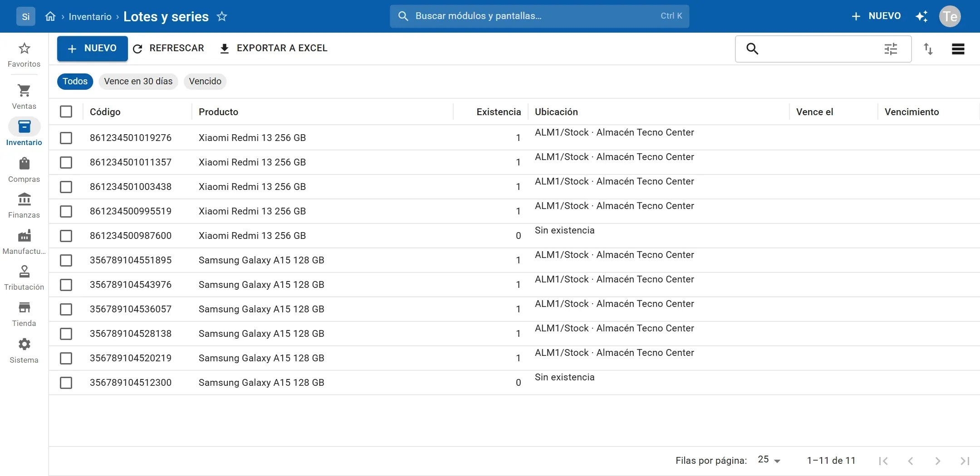Sort by the Producto column header

click(x=218, y=112)
